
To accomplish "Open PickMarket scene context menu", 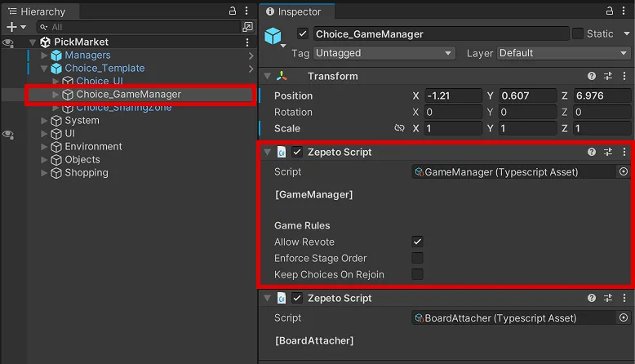I will click(x=247, y=42).
